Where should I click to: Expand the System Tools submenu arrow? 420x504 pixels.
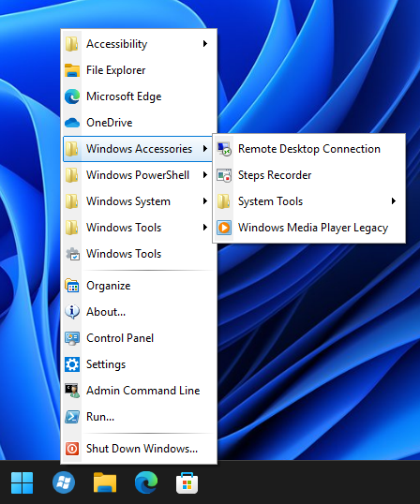tap(394, 201)
